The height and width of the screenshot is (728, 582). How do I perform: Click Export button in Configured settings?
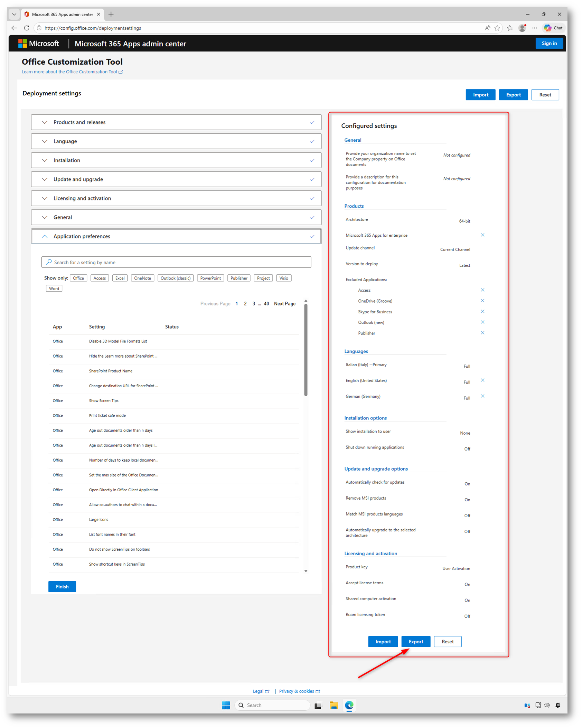click(416, 642)
